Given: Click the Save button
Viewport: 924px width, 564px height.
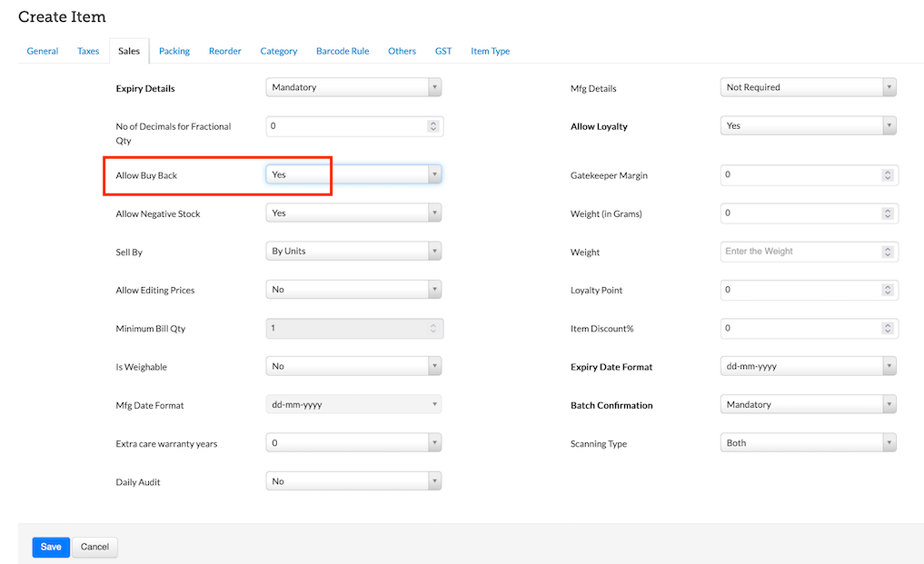Looking at the screenshot, I should (51, 547).
